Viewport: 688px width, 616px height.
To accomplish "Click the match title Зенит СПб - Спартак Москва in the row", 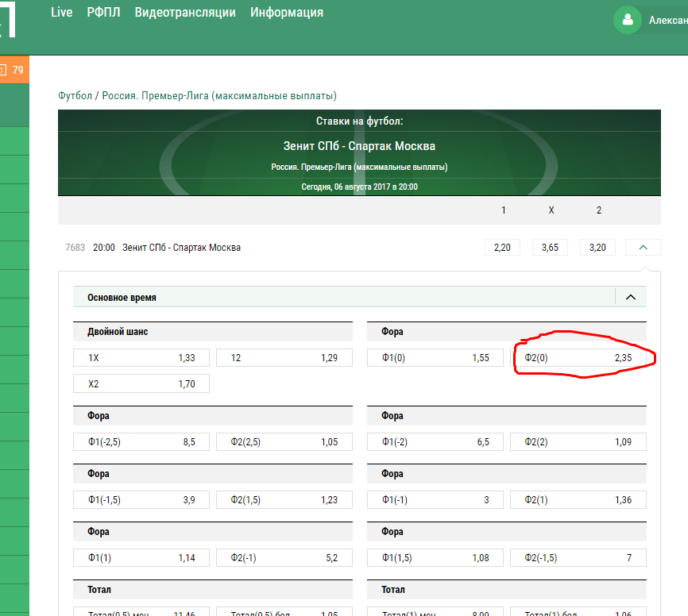I will click(181, 248).
